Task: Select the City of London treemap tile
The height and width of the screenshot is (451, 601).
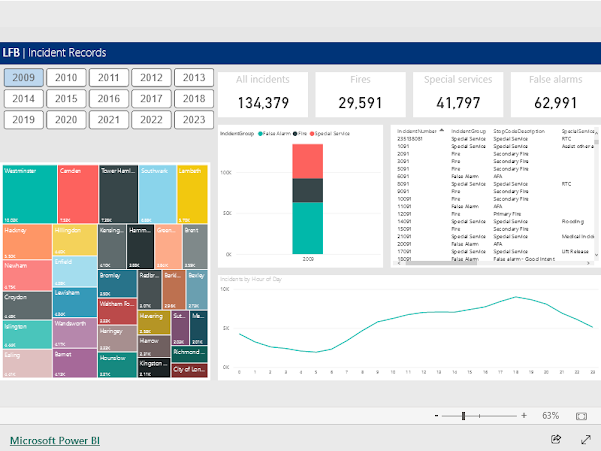Action: [x=190, y=371]
